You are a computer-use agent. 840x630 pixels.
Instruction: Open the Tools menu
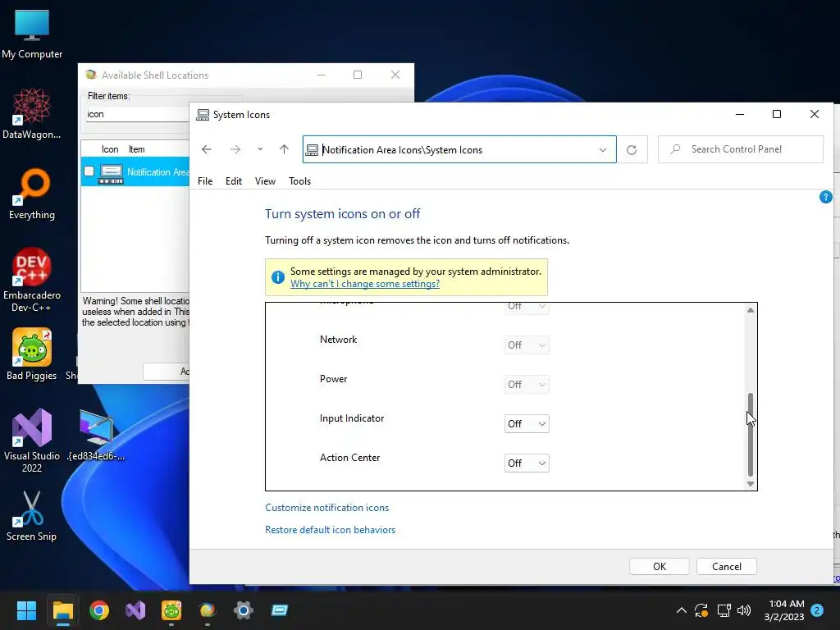[x=299, y=181]
